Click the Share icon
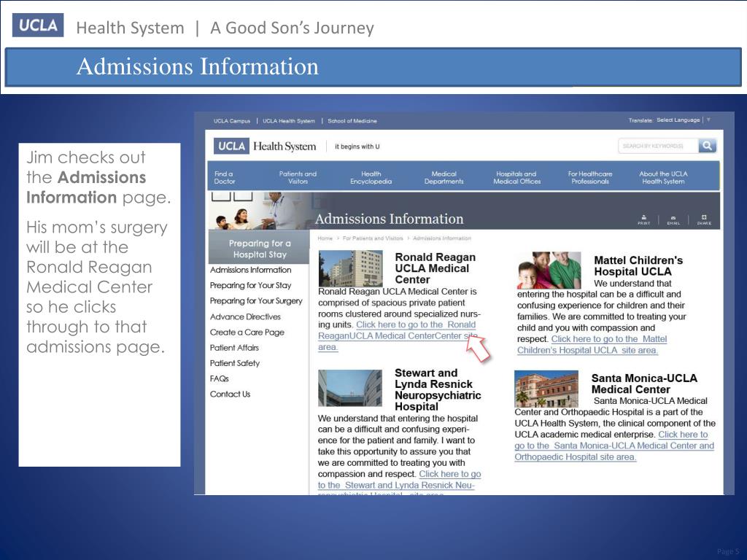The height and width of the screenshot is (560, 747). (x=704, y=220)
